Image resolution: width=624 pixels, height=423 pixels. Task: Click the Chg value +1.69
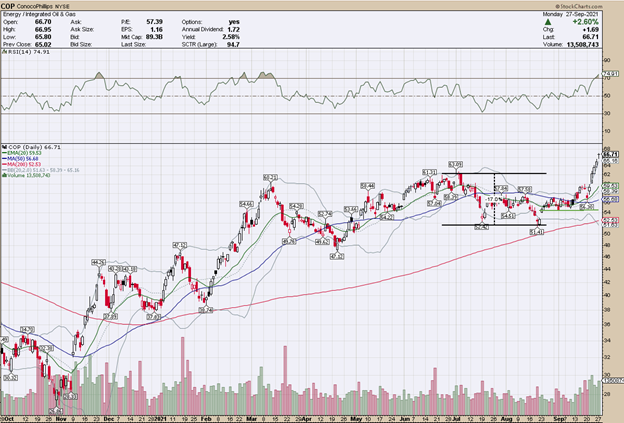point(591,29)
